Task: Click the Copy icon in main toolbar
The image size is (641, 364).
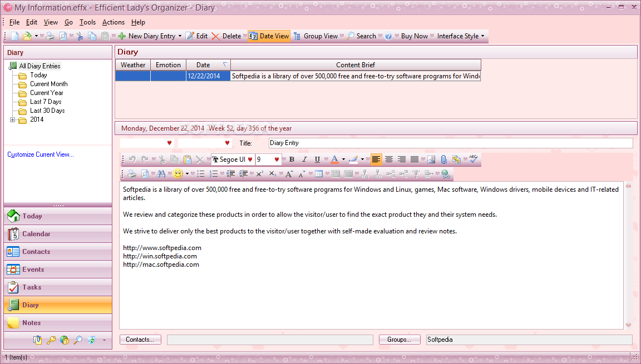Action: 92,36
